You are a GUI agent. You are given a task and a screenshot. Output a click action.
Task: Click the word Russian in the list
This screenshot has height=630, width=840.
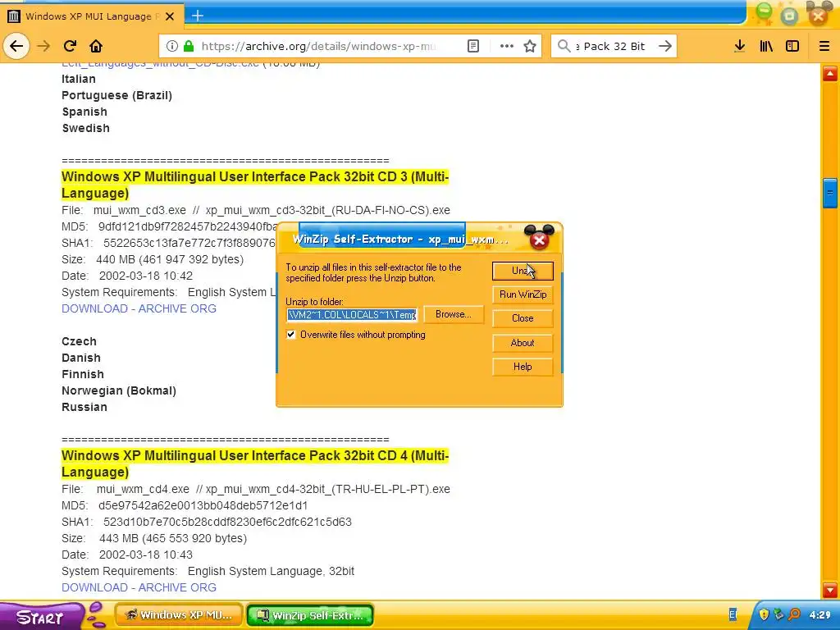click(x=84, y=407)
